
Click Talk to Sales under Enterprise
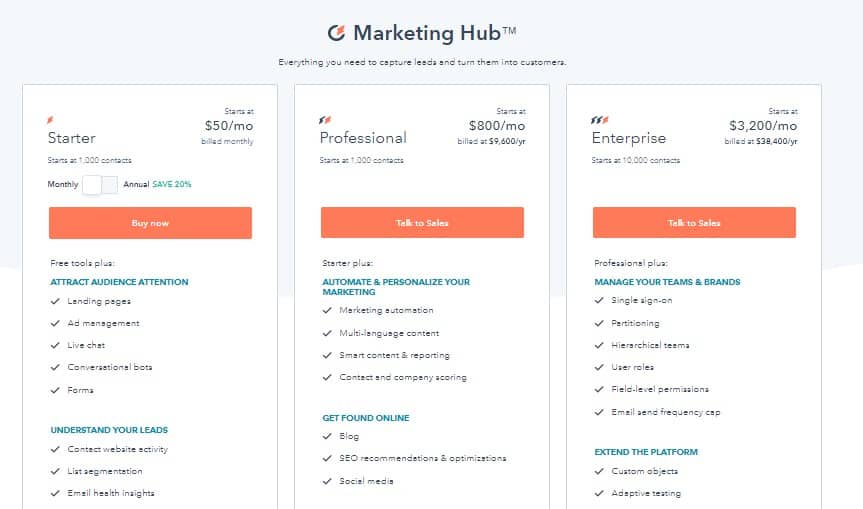coord(694,223)
